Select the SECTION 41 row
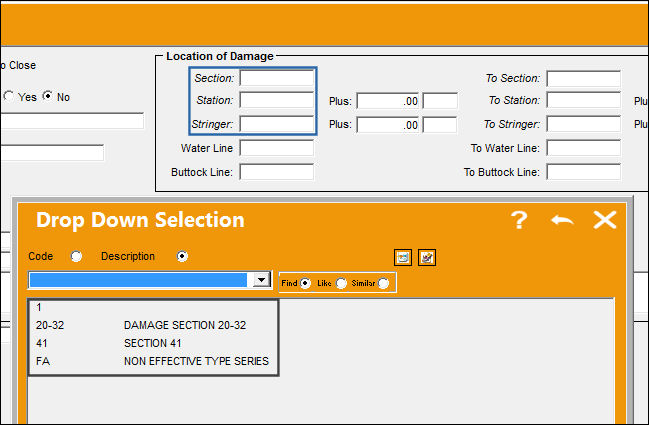Image resolution: width=649 pixels, height=425 pixels. [x=153, y=343]
